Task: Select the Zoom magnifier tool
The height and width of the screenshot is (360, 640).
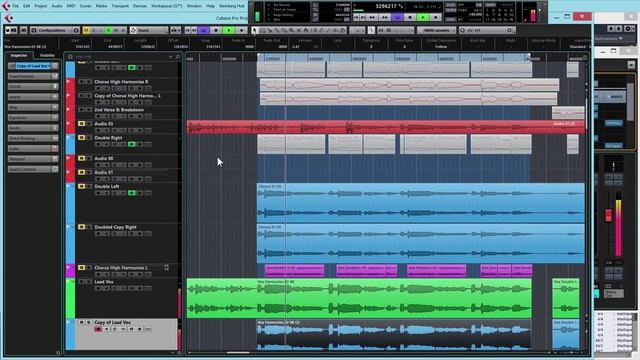Action: click(291, 30)
